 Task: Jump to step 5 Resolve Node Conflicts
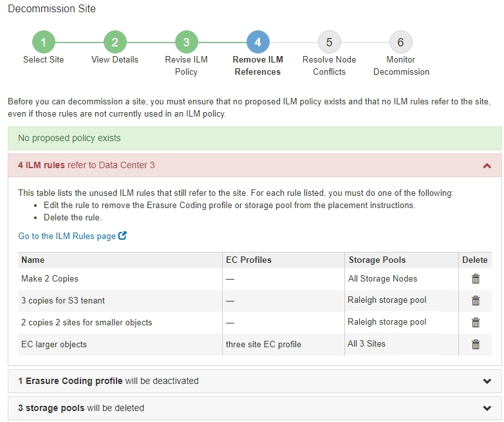tap(329, 43)
